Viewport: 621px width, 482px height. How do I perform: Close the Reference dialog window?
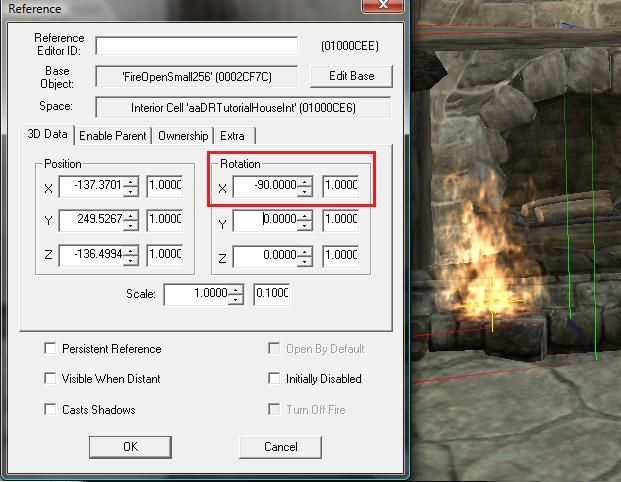click(383, 6)
